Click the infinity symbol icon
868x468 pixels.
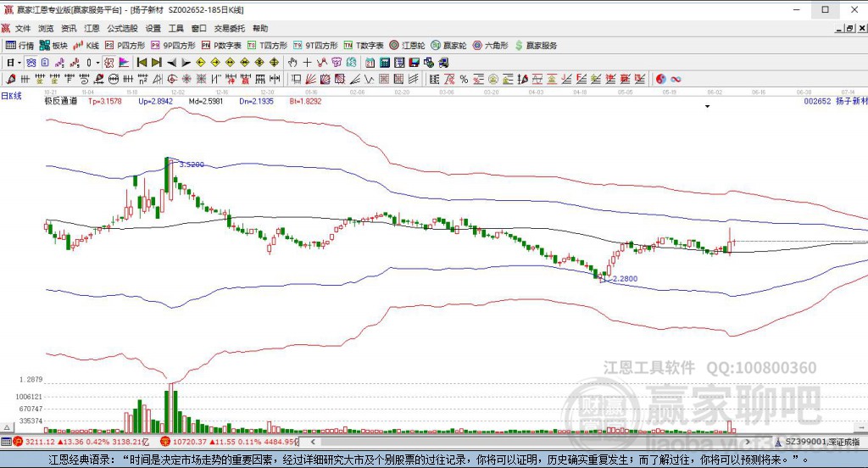(x=676, y=79)
